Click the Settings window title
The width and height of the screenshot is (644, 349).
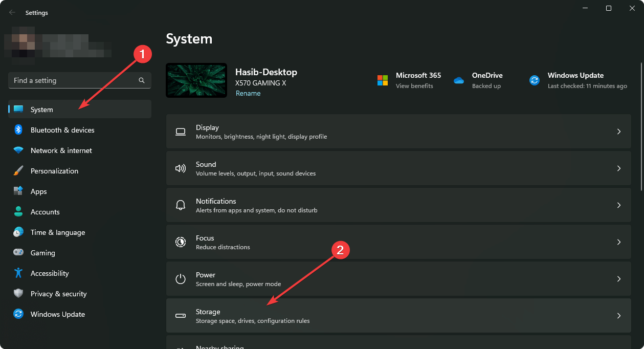(37, 13)
